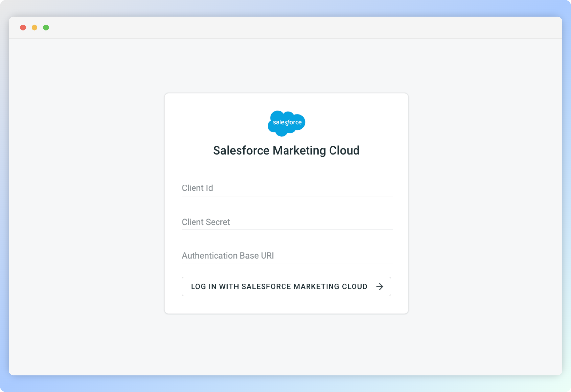The height and width of the screenshot is (392, 571).
Task: Focus the Client Id input field
Action: click(x=287, y=188)
